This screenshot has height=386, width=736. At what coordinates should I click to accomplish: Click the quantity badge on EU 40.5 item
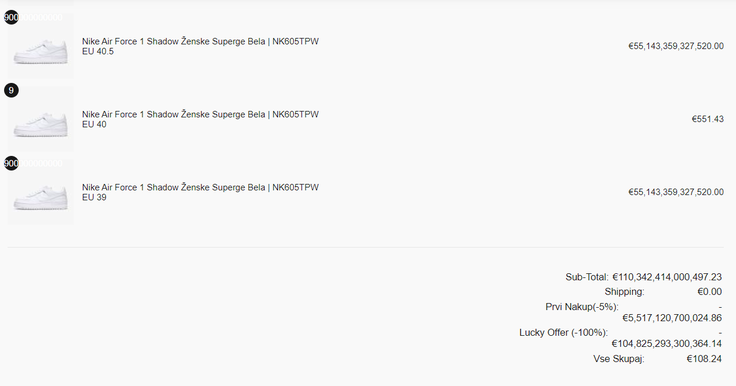[x=11, y=17]
